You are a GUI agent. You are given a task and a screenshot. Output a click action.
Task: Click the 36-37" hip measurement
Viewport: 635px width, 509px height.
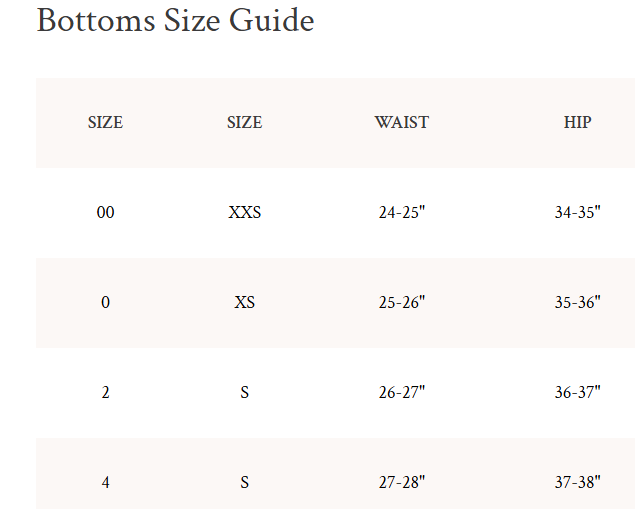(x=577, y=392)
